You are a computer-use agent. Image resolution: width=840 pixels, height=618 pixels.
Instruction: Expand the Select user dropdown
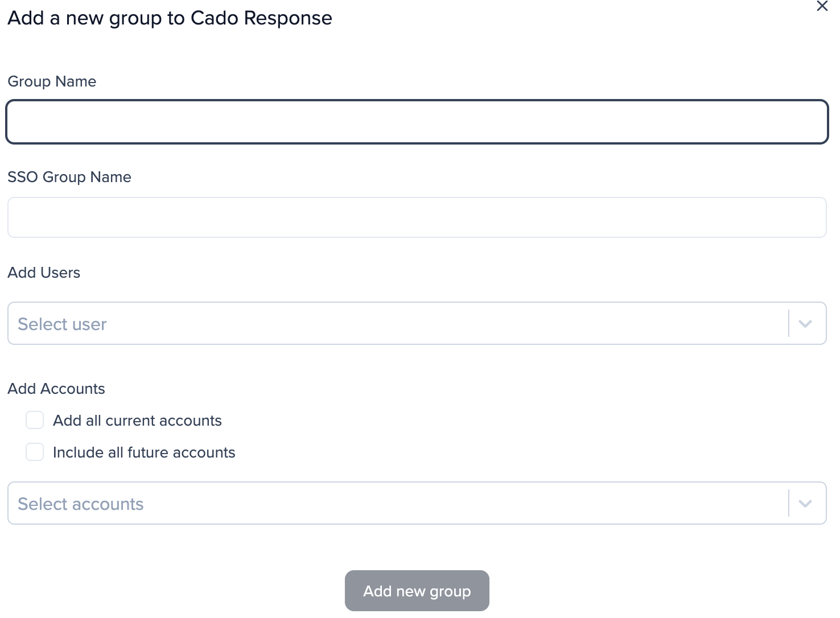pos(398,323)
